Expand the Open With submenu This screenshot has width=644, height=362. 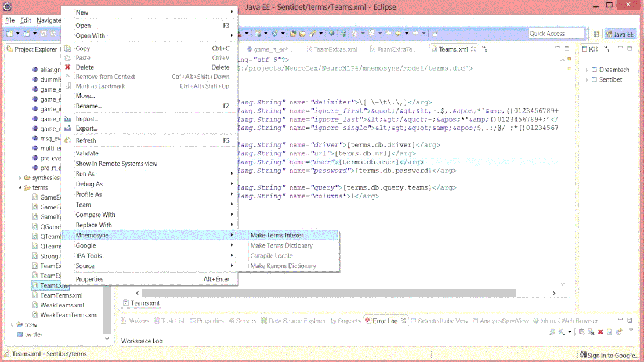click(x=150, y=36)
